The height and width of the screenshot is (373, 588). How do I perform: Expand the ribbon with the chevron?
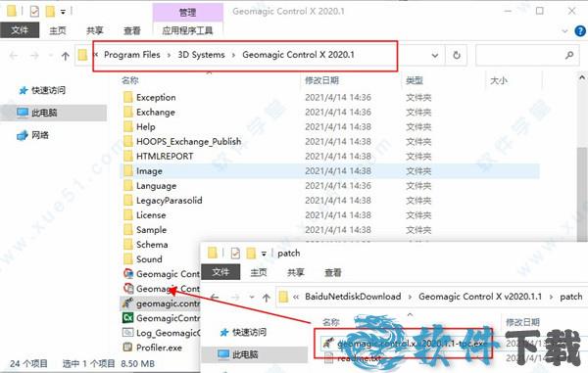coord(564,31)
